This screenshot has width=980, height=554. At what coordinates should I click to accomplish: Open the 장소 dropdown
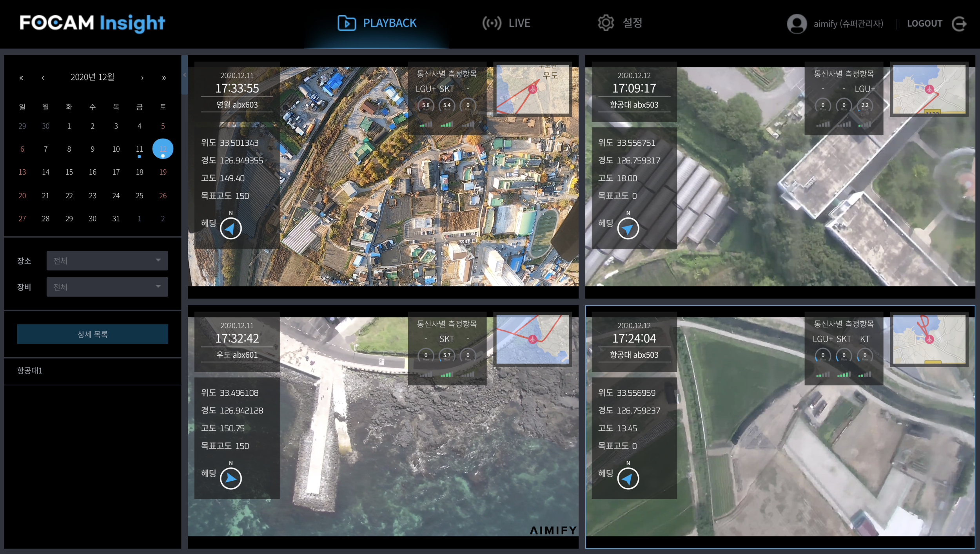[107, 260]
